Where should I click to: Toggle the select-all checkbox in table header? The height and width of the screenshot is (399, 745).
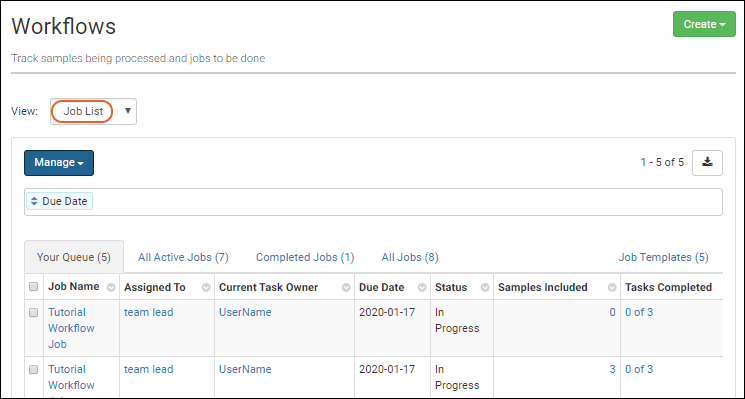click(33, 286)
